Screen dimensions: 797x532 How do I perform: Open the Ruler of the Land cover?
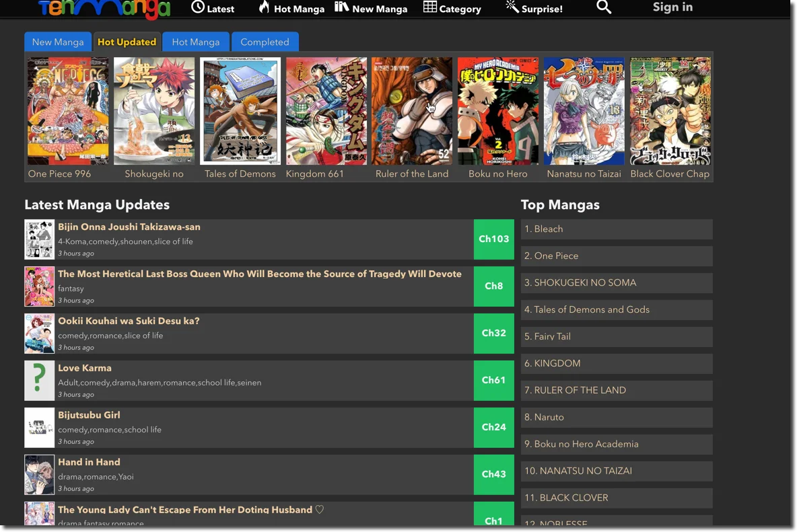[412, 111]
